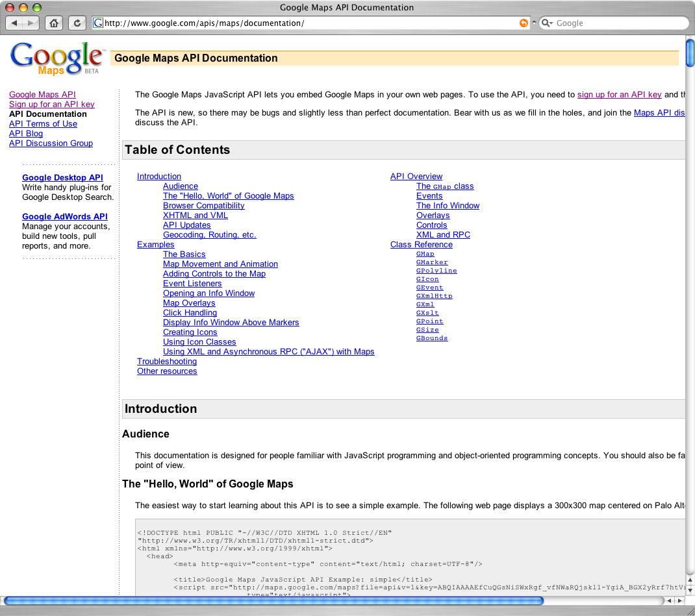Open Events overview link
The image size is (695, 616).
[429, 196]
